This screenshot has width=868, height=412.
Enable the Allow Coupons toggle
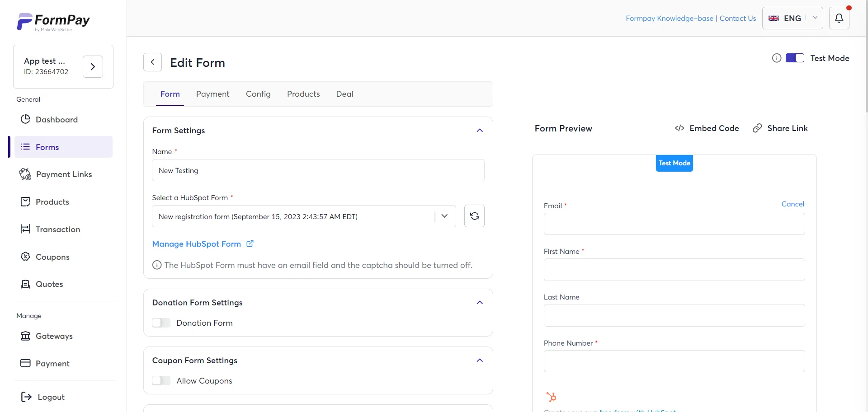tap(161, 381)
